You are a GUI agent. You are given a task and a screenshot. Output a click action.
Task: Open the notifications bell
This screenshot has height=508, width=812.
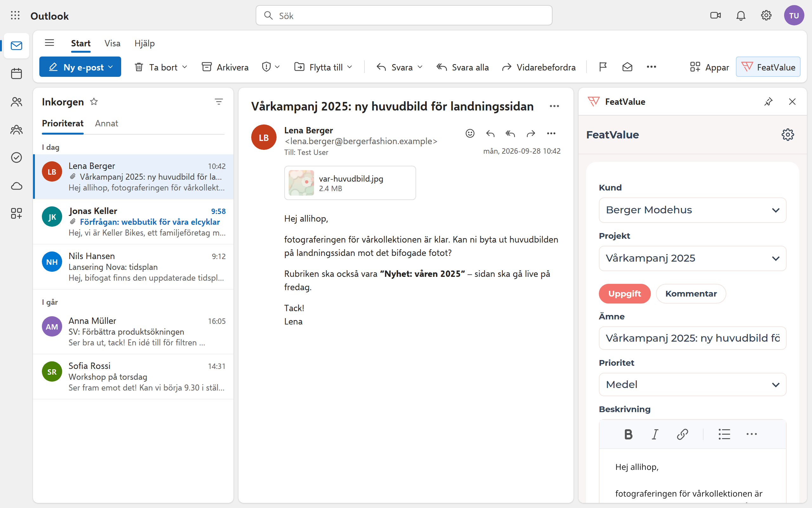(741, 16)
